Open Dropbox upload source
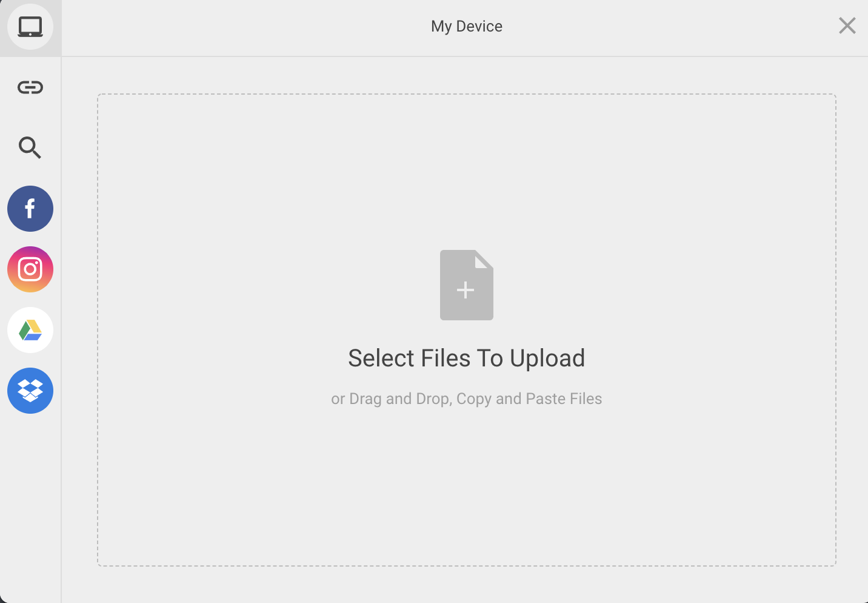Viewport: 868px width, 603px height. [x=30, y=391]
